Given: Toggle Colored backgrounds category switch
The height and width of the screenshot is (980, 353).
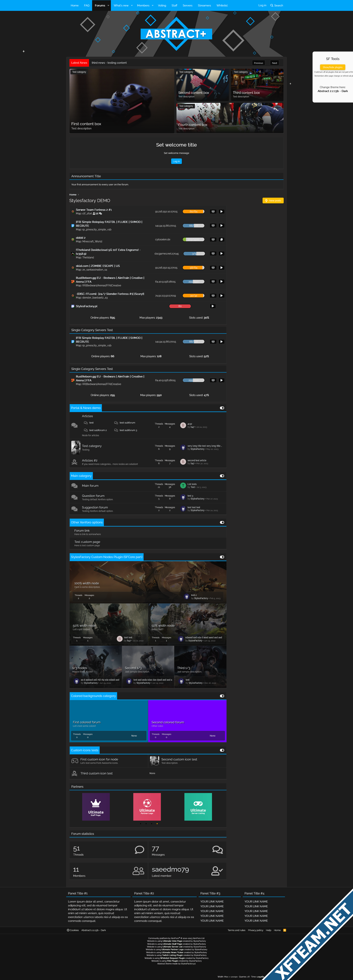Looking at the screenshot, I should click(x=222, y=696).
